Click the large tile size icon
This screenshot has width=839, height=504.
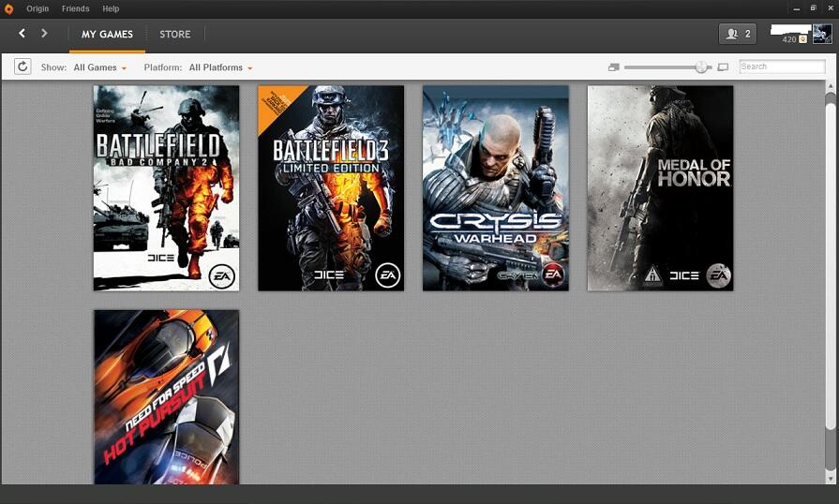pyautogui.click(x=723, y=67)
